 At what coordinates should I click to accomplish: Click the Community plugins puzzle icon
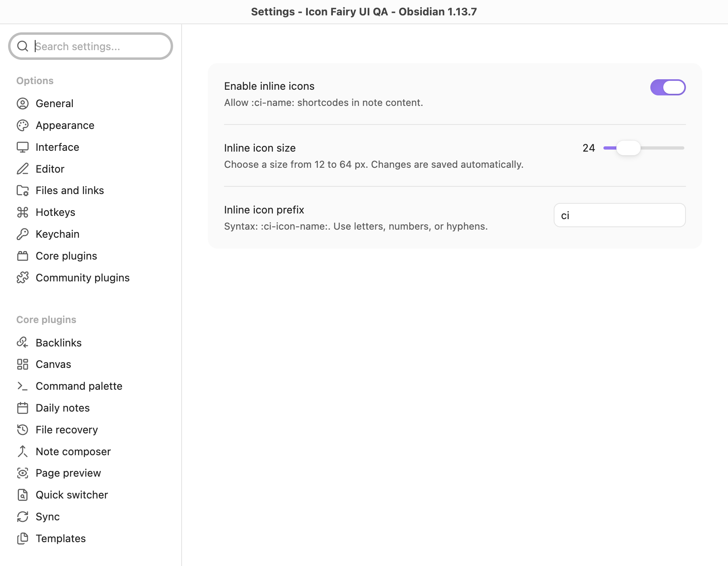[x=23, y=278]
